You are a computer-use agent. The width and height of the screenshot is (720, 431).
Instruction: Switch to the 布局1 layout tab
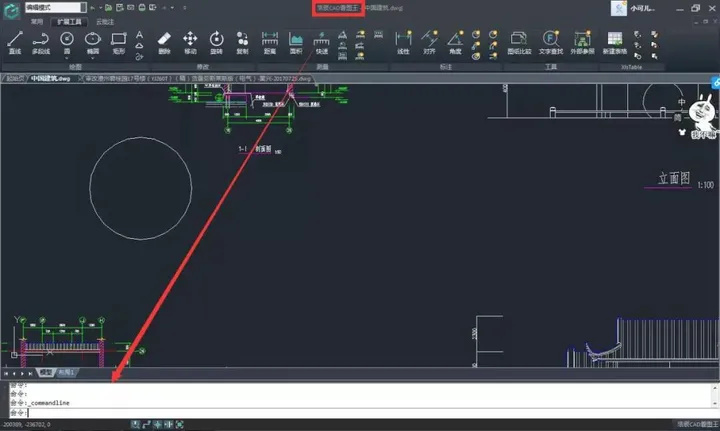coord(67,372)
